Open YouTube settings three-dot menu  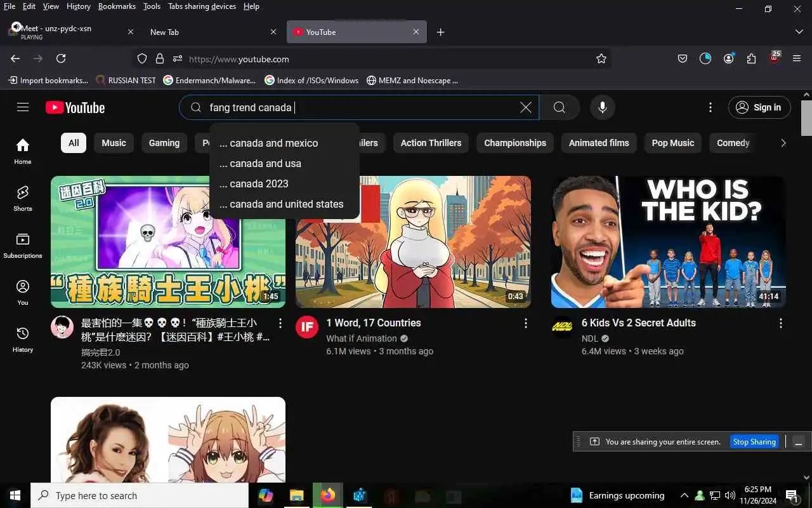[x=710, y=107]
